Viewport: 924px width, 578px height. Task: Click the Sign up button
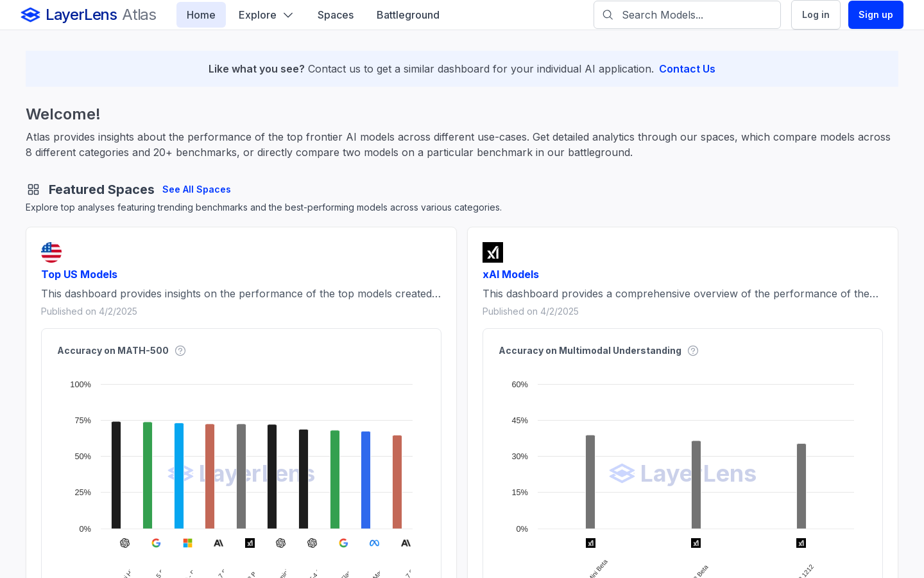point(876,15)
